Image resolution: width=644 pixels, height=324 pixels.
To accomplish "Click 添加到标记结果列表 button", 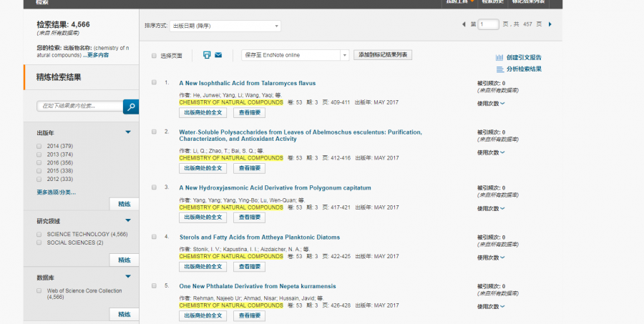I will coord(383,55).
